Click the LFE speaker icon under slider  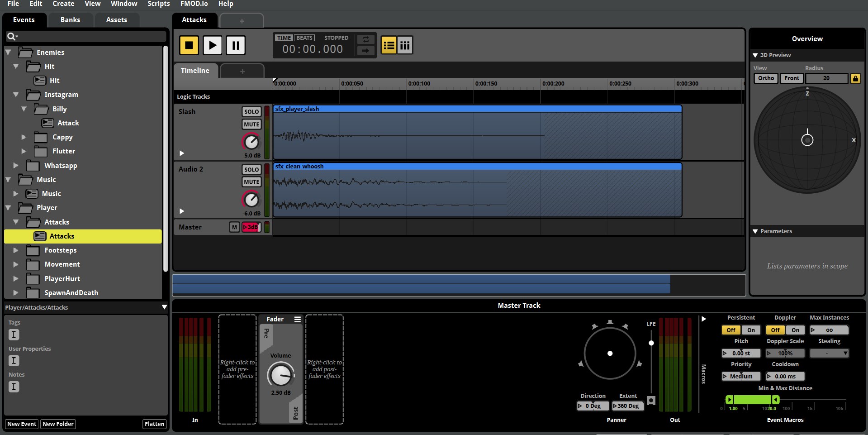tap(651, 401)
